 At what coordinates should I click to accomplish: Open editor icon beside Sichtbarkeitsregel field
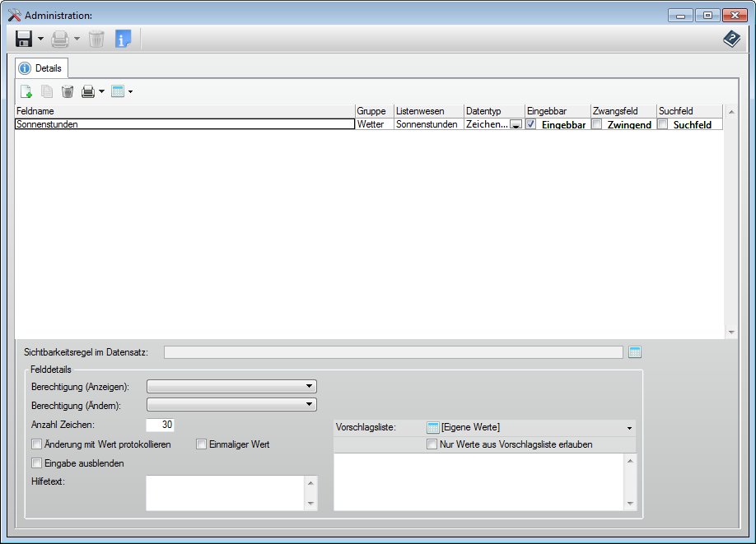(x=634, y=352)
